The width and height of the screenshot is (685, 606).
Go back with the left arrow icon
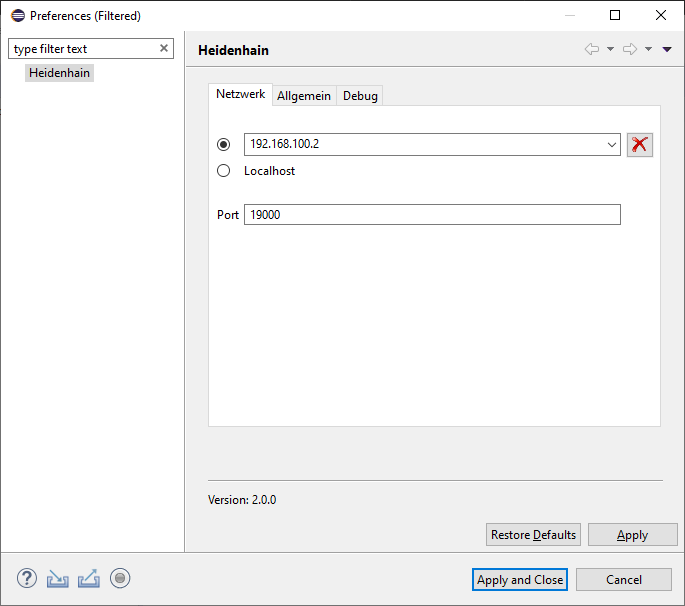(x=592, y=49)
